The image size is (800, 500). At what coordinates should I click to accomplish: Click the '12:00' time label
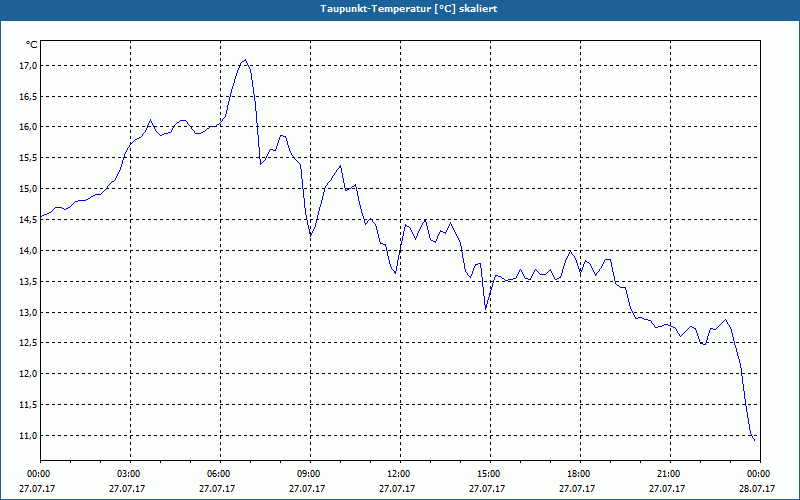(397, 474)
